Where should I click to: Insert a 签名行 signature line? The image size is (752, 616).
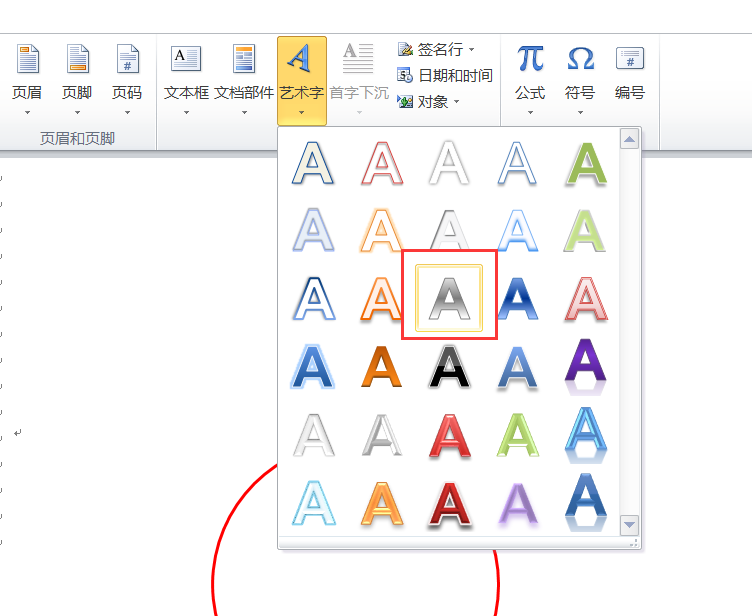(430, 49)
